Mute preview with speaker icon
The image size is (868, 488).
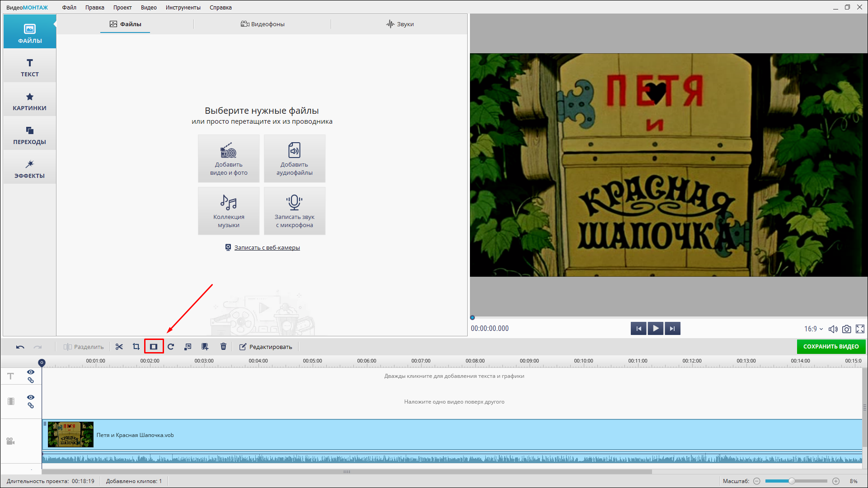click(x=833, y=329)
